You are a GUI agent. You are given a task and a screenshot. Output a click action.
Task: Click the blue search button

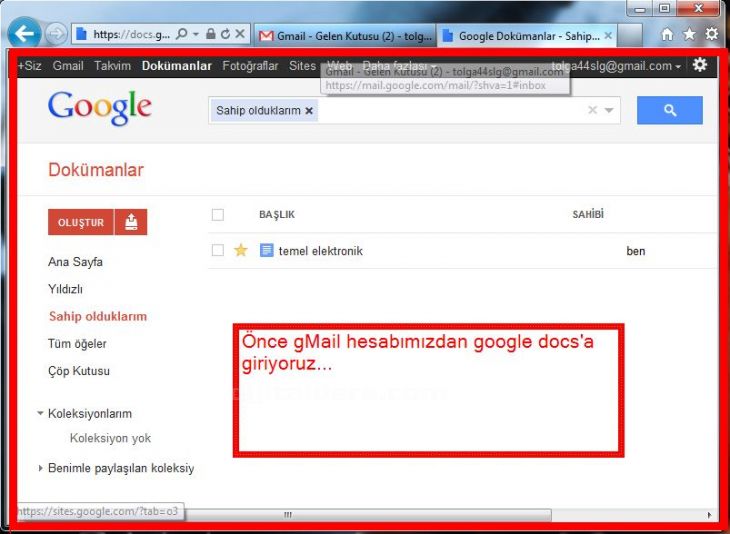pyautogui.click(x=669, y=110)
